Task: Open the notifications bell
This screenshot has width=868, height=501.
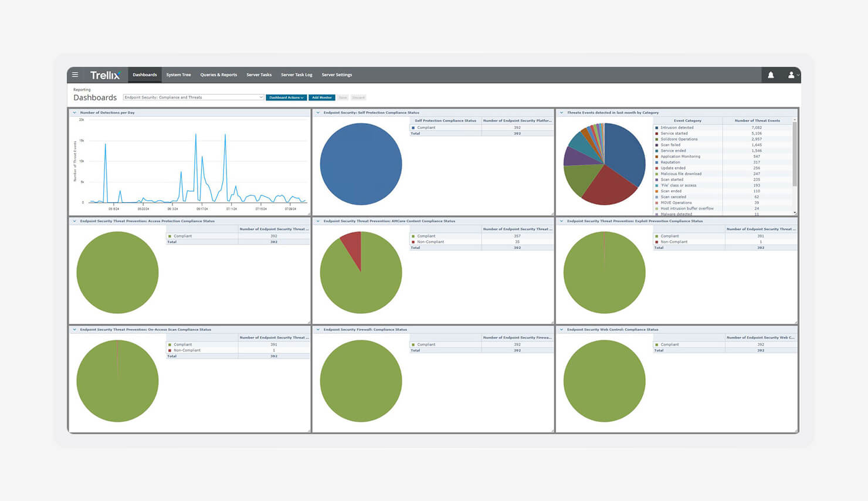Action: [771, 75]
